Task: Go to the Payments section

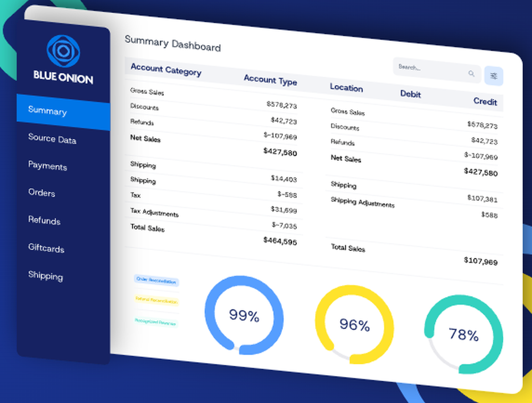Action: (x=47, y=166)
